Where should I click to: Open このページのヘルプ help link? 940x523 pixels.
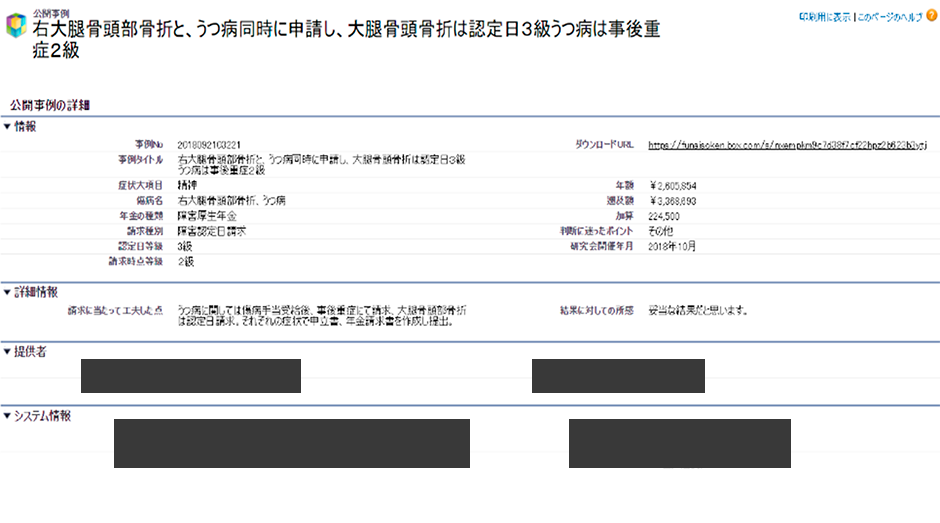(890, 17)
